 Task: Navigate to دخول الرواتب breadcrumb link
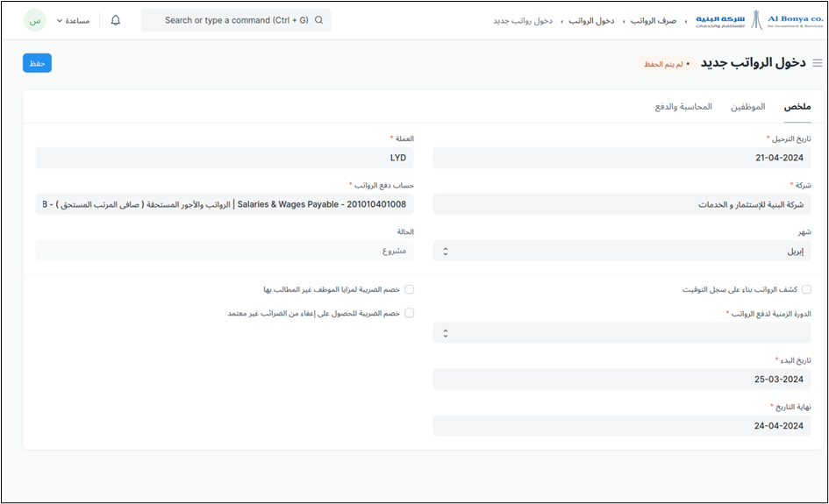tap(594, 20)
